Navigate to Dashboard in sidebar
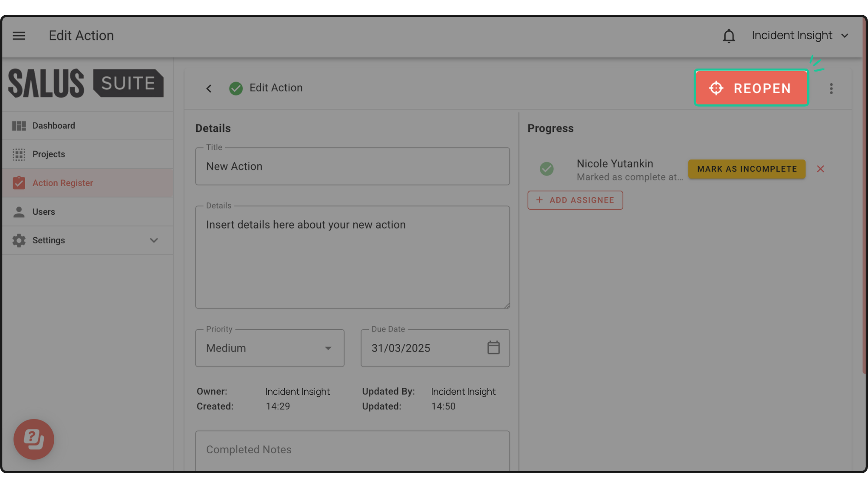 click(x=54, y=126)
